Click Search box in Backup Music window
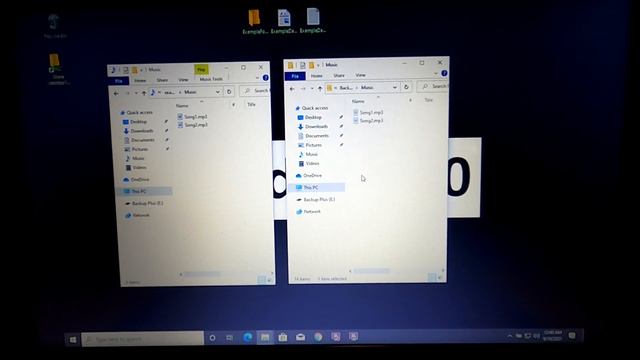 tap(433, 86)
